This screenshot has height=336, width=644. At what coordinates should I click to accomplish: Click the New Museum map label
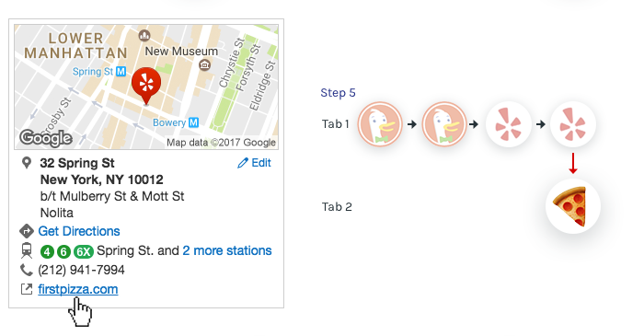point(181,52)
